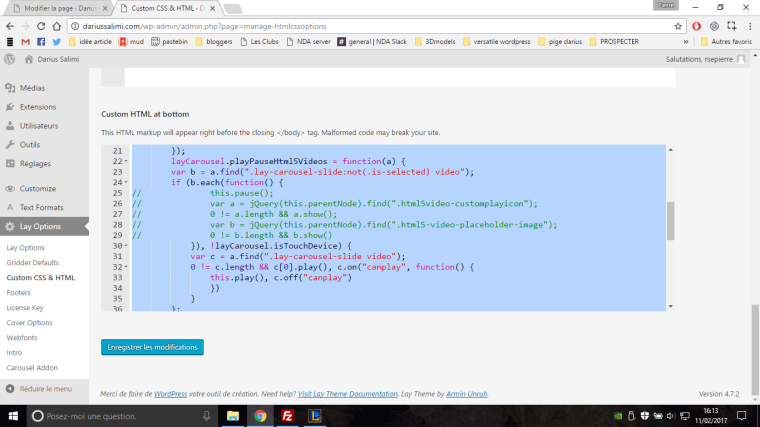Bookmark this page with the star icon
The image size is (760, 427).
(679, 25)
